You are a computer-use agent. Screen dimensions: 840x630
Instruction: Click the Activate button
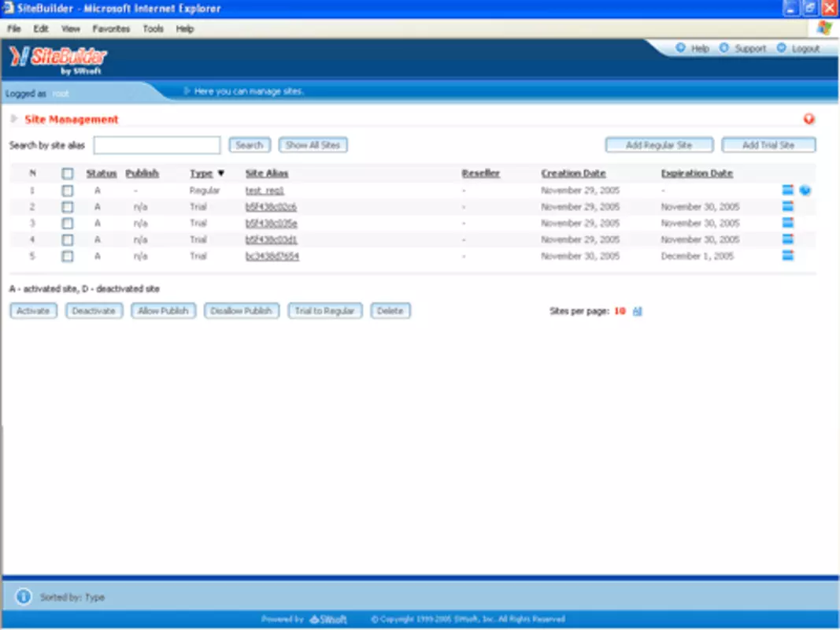(x=33, y=311)
